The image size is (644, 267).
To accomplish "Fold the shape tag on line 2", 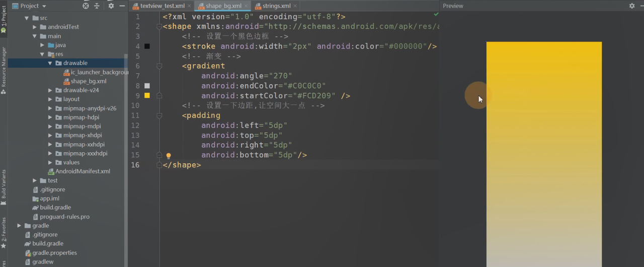I will [159, 27].
